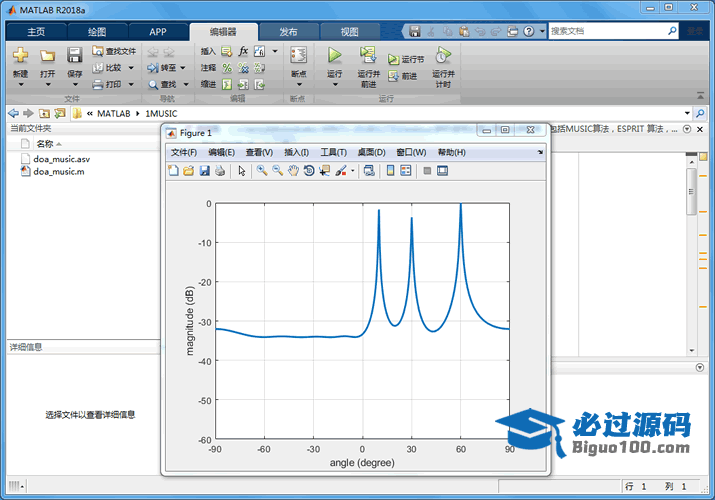Open the Run (运行) dropdown arrow
715x500 pixels.
[x=335, y=85]
